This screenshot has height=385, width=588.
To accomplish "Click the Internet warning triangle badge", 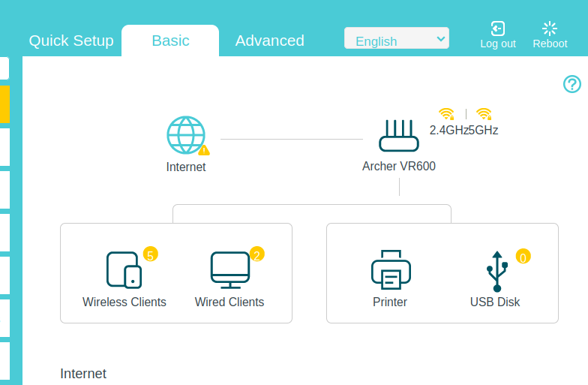I will click(x=204, y=150).
